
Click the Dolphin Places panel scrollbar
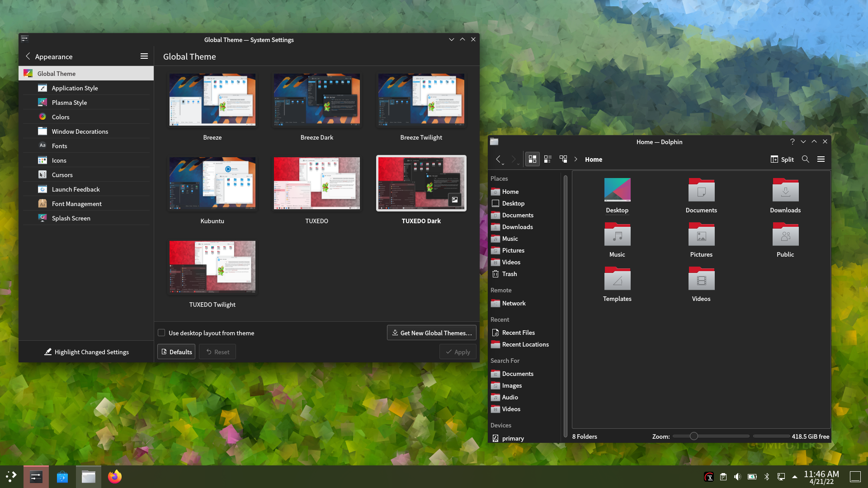point(565,306)
